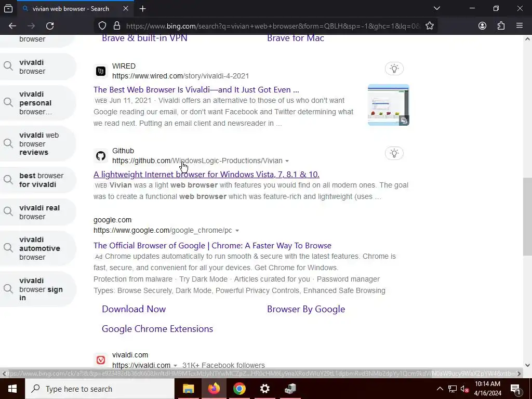Open The Official Browser of Google link
This screenshot has height=399, width=532.
[212, 245]
